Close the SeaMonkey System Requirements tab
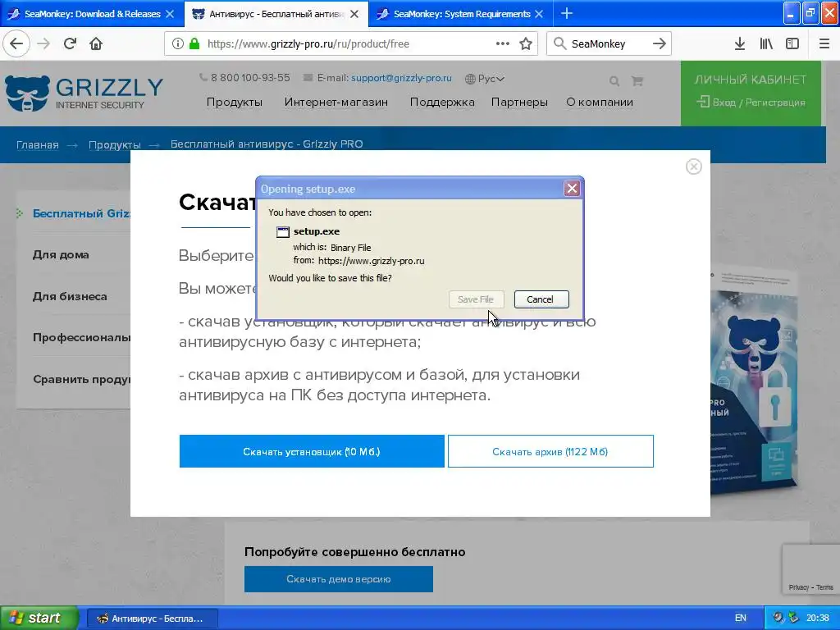840x630 pixels. pos(539,14)
